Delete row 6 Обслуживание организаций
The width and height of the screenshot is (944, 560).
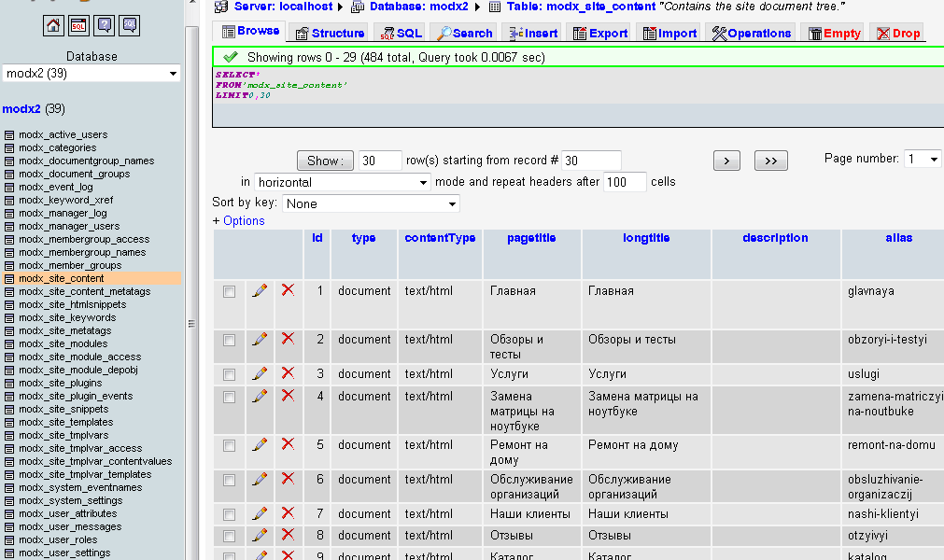(x=288, y=479)
